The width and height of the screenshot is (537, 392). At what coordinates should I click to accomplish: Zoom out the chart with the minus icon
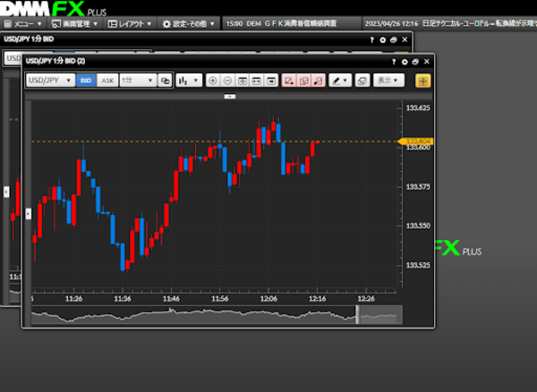(228, 80)
